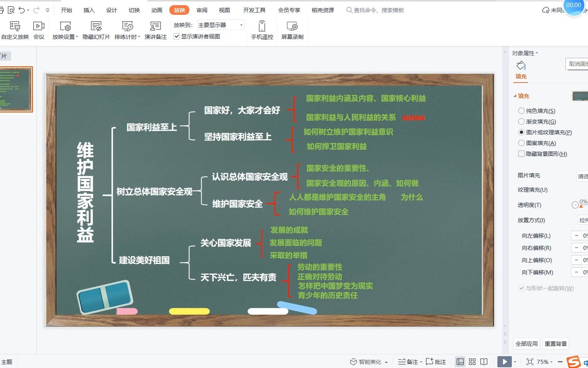Screen dimensions: 588x368
Task: Open smart beautify (智能美化)
Action: (369, 362)
